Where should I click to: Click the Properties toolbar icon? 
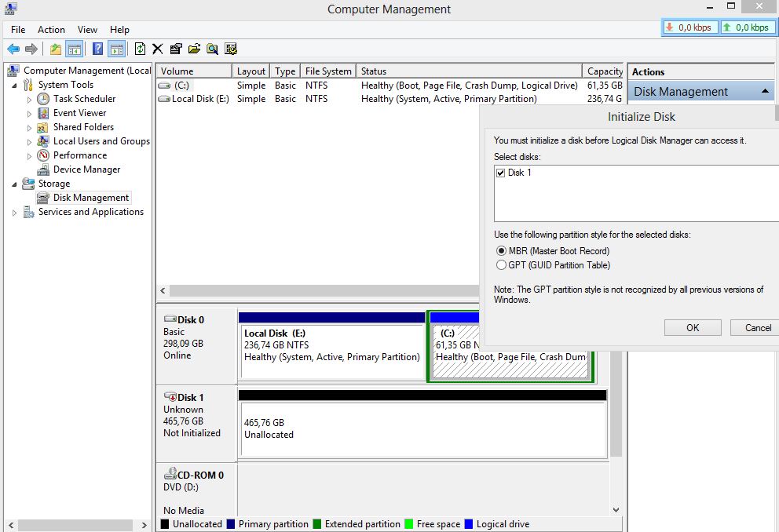176,49
